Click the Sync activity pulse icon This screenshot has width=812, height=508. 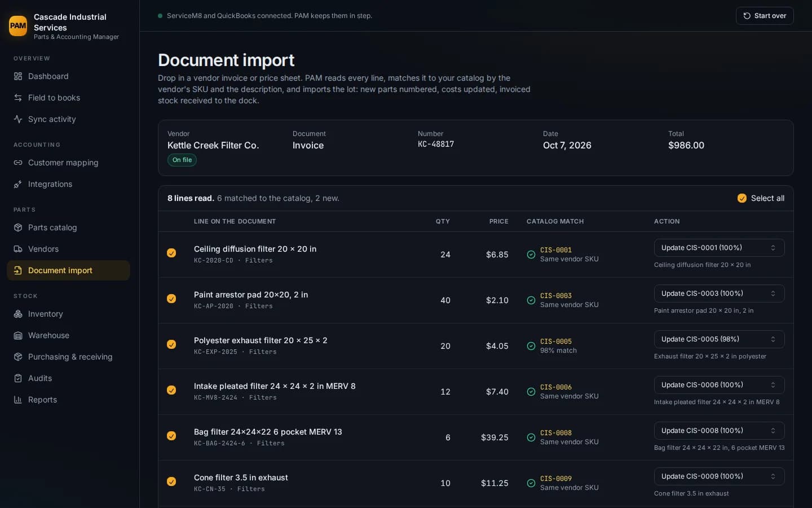pos(18,119)
